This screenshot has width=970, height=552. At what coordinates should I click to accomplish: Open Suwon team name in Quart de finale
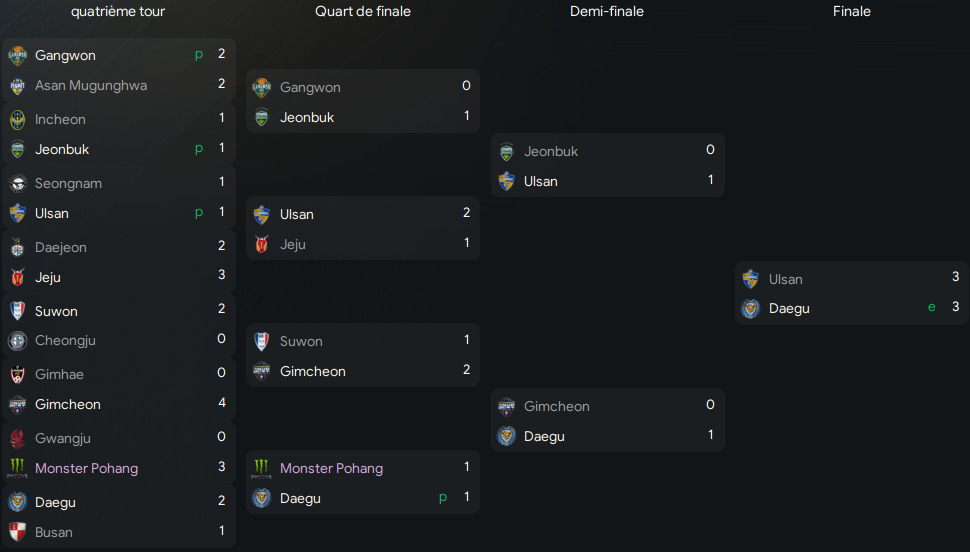point(301,342)
